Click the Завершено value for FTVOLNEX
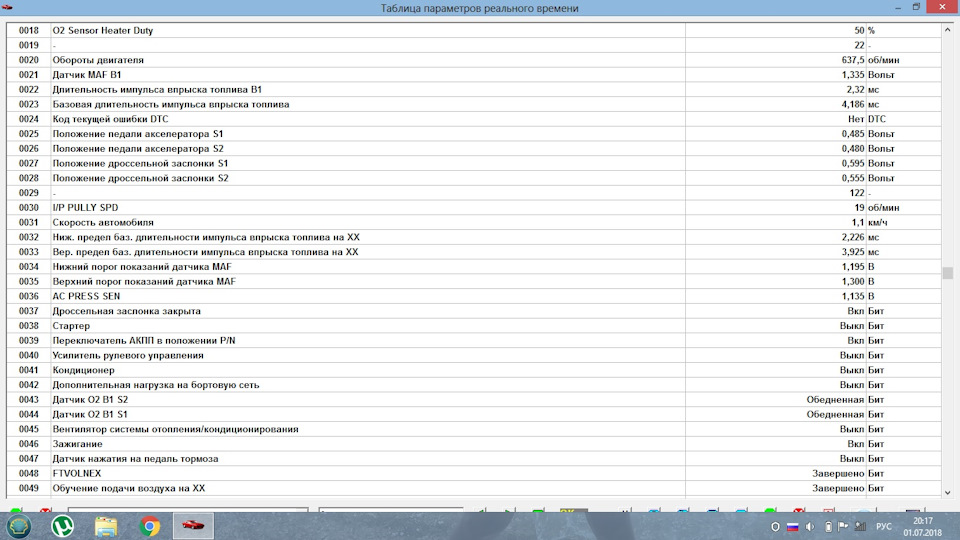Image resolution: width=960 pixels, height=540 pixels. click(x=838, y=473)
